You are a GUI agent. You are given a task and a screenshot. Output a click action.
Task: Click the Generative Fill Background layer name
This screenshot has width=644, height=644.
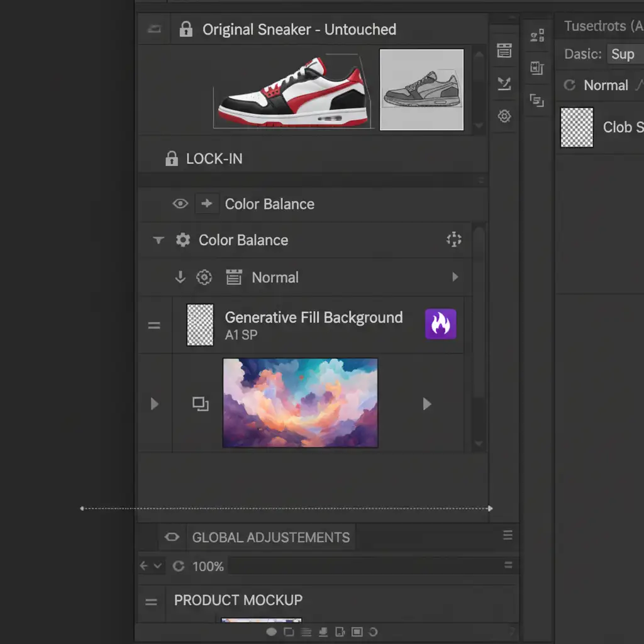313,318
